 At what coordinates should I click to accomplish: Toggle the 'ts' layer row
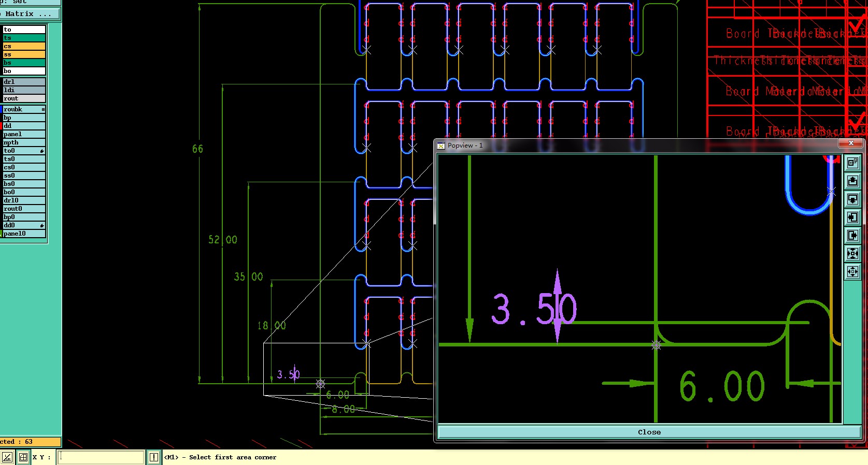coord(24,38)
